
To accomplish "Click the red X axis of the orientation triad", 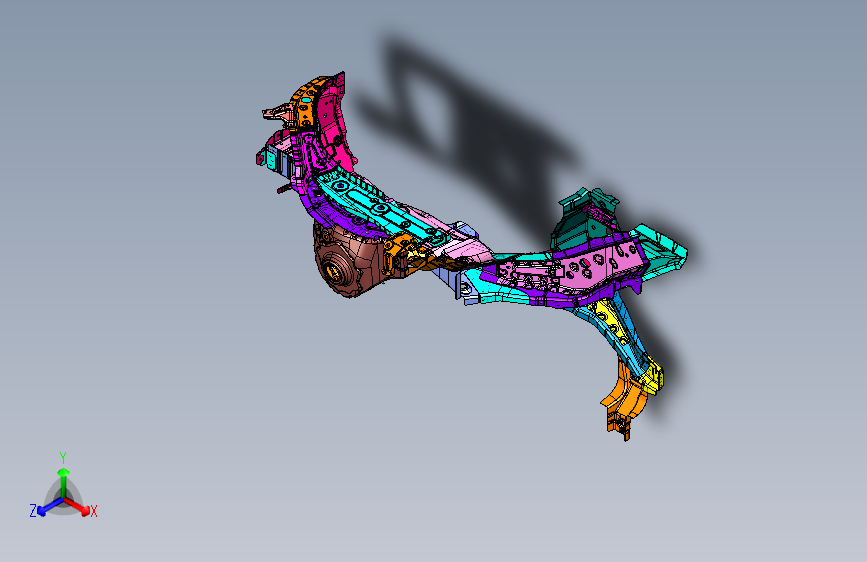I will 77,506.
